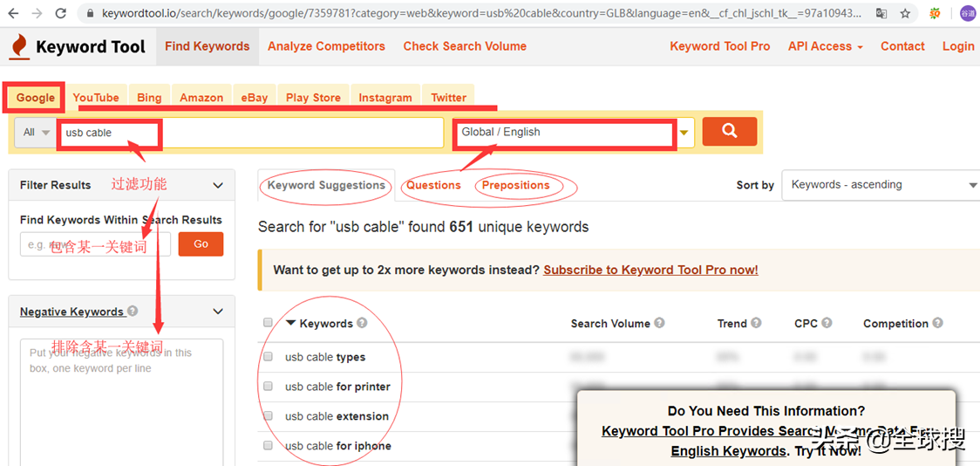This screenshot has height=466, width=980.
Task: Switch to the eBay tab
Action: point(255,98)
